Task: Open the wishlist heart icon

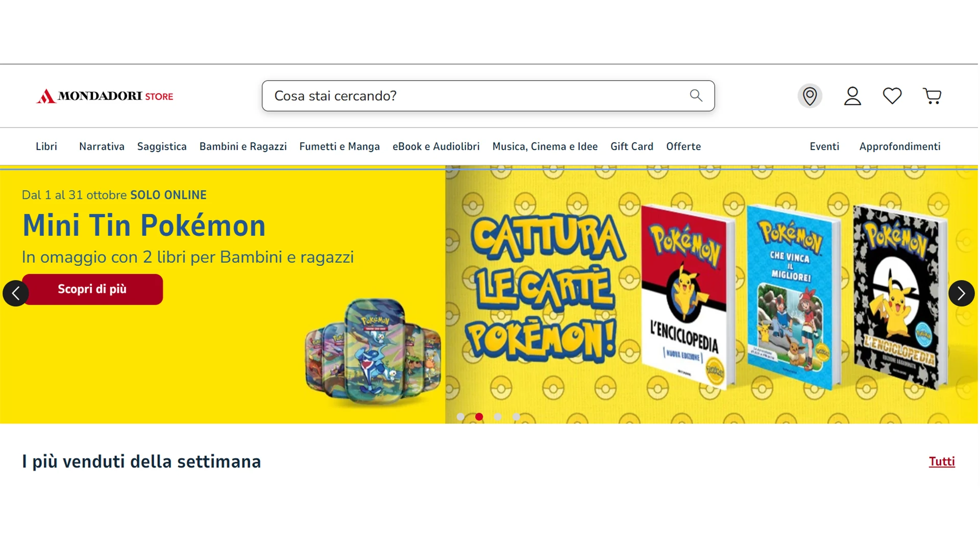Action: pyautogui.click(x=892, y=96)
